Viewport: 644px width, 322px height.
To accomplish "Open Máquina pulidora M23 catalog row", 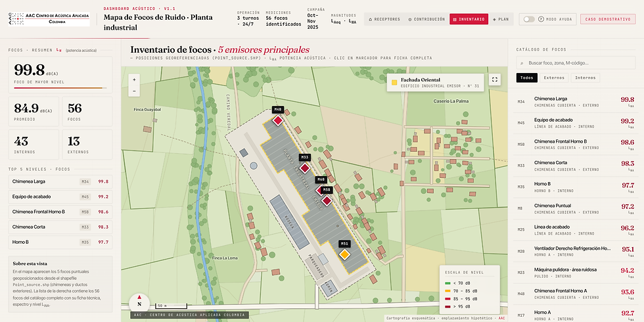I will (576, 273).
